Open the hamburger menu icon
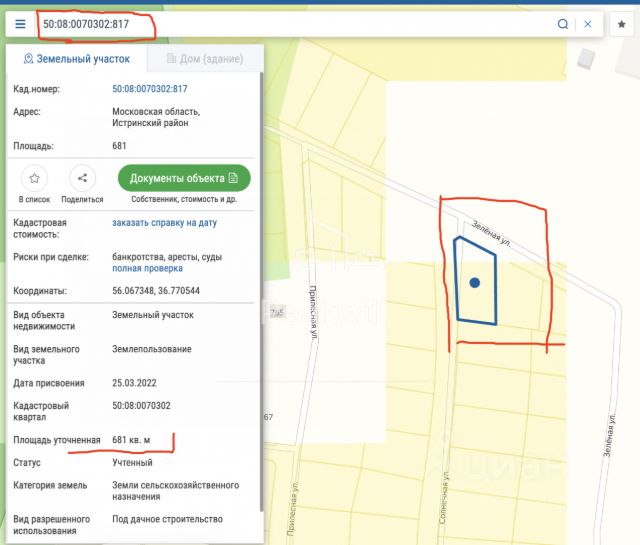Image resolution: width=640 pixels, height=545 pixels. pyautogui.click(x=20, y=24)
